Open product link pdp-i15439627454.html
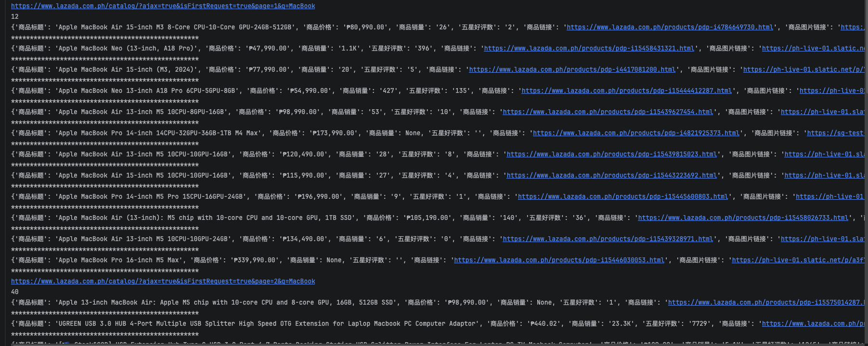Screen dimensions: 868x346 (x=608, y=112)
